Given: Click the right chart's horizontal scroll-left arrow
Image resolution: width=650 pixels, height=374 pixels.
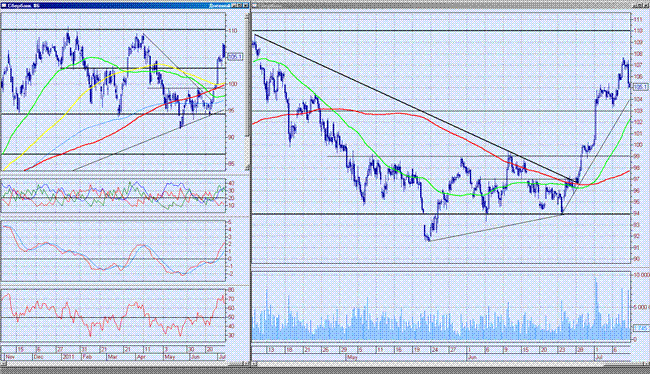Looking at the screenshot, I should [x=254, y=364].
